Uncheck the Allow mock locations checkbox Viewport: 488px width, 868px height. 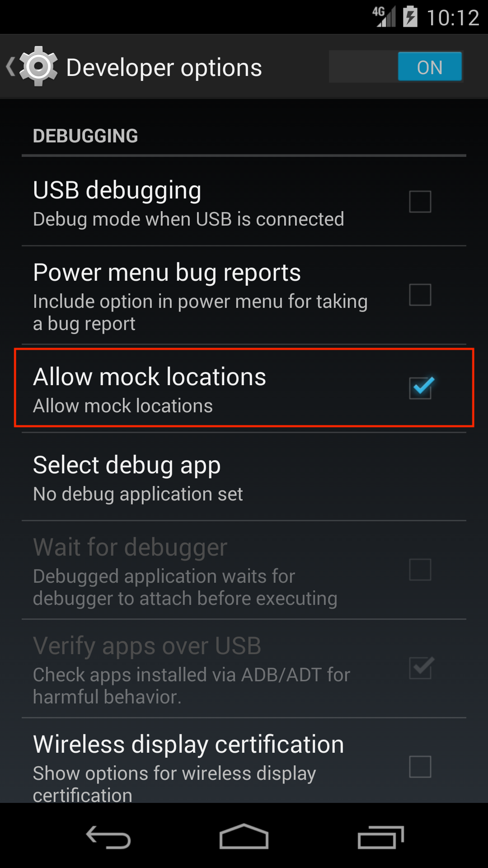421,387
